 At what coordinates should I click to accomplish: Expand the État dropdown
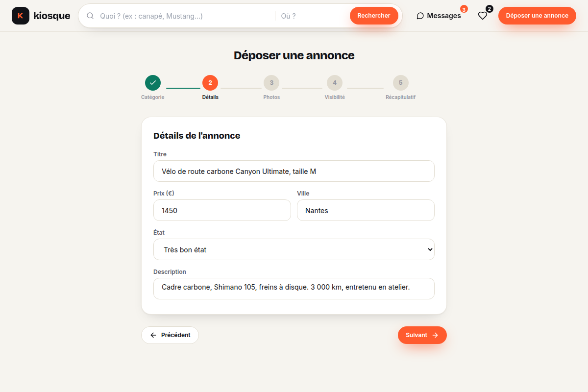coord(294,249)
